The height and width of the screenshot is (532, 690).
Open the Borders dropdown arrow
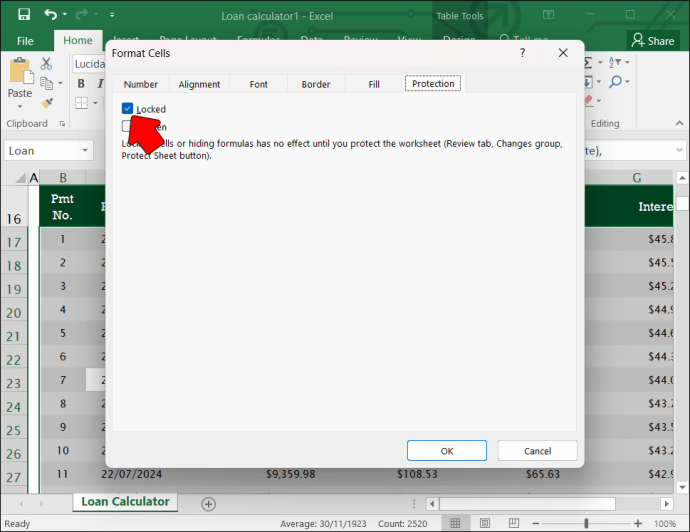tap(95, 103)
